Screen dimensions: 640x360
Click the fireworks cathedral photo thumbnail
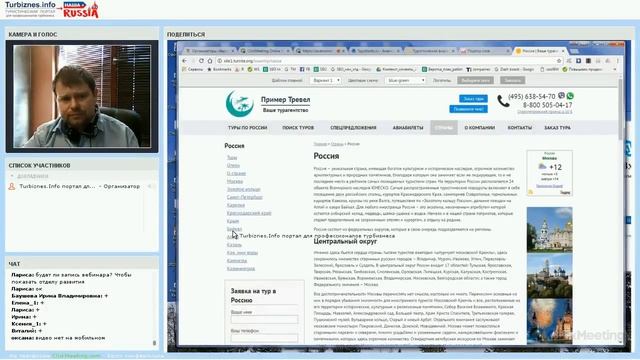(549, 321)
